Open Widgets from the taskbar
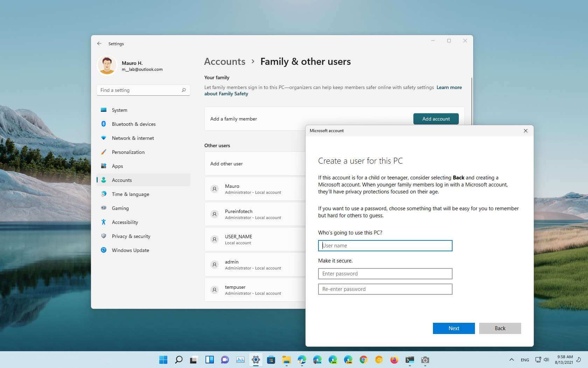Screen dimensions: 588x368 tap(209, 360)
